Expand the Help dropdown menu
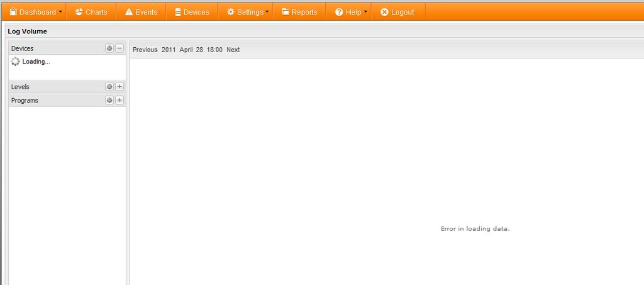Screen dimensions: 644x285 coord(351,12)
